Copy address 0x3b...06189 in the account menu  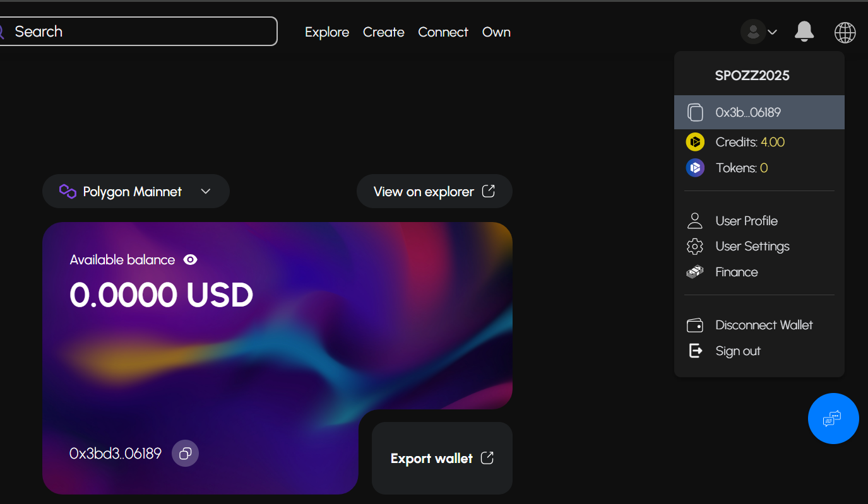point(759,112)
